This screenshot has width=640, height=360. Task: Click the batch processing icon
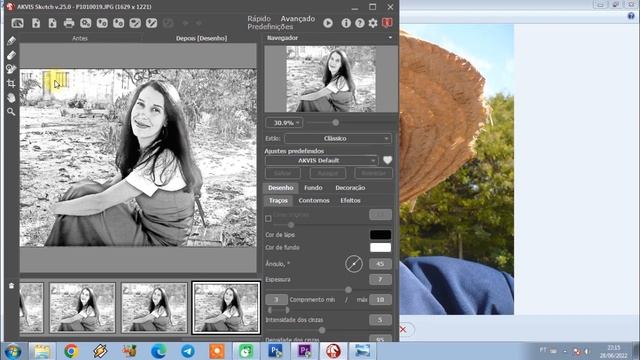point(86,23)
